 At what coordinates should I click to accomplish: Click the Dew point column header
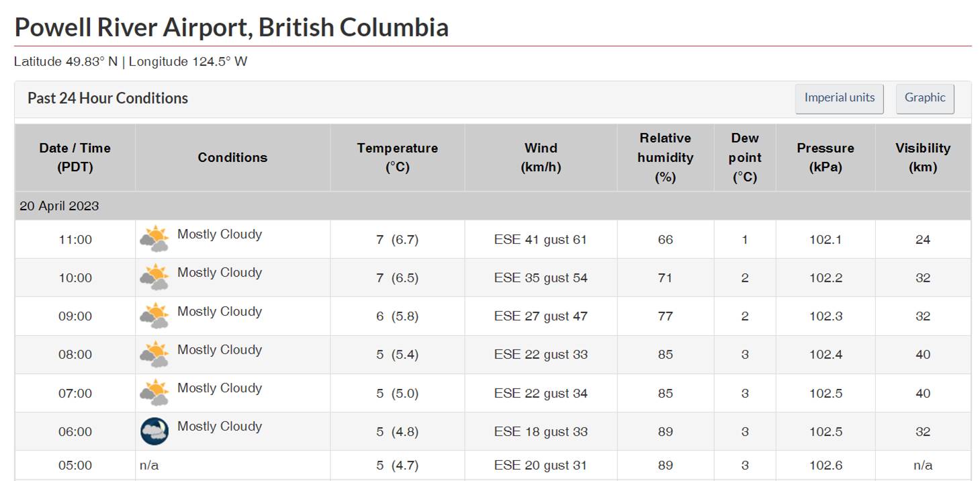coord(744,157)
